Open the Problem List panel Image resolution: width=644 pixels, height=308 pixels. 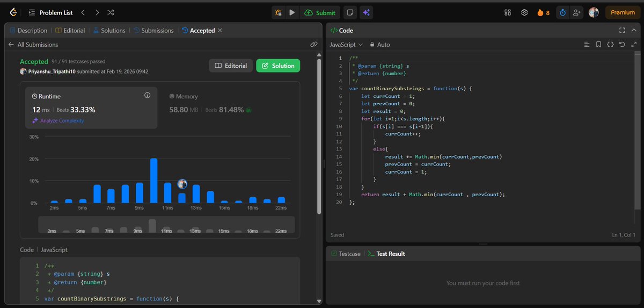pos(50,12)
